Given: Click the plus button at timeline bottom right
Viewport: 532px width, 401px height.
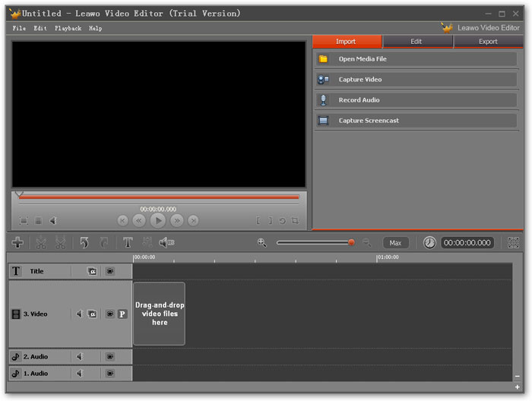Looking at the screenshot, I should pos(517,387).
